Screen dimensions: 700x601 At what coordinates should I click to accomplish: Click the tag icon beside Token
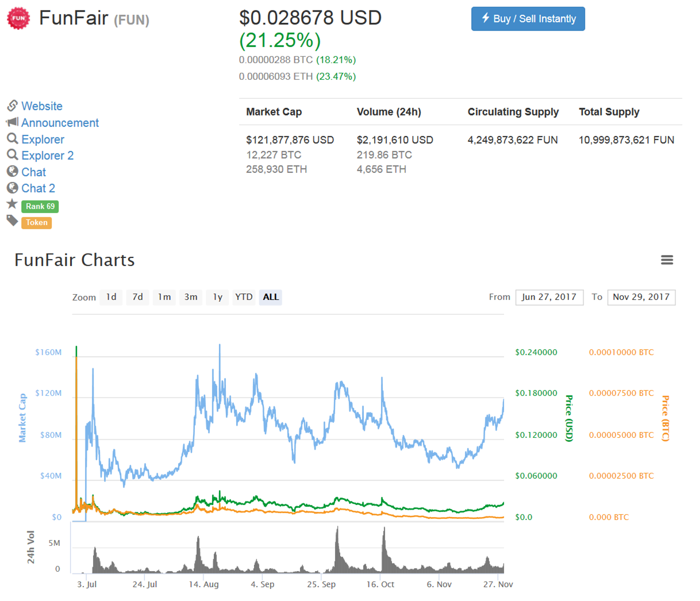(12, 221)
